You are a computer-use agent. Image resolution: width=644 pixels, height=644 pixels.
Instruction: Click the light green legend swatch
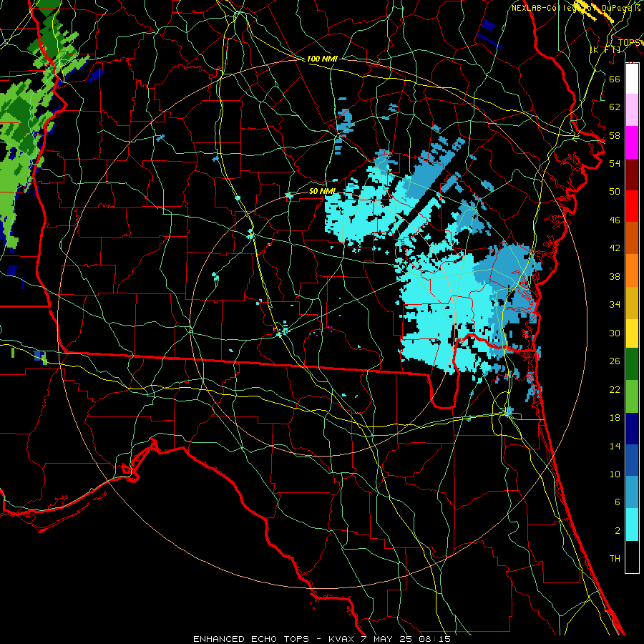[x=632, y=396]
